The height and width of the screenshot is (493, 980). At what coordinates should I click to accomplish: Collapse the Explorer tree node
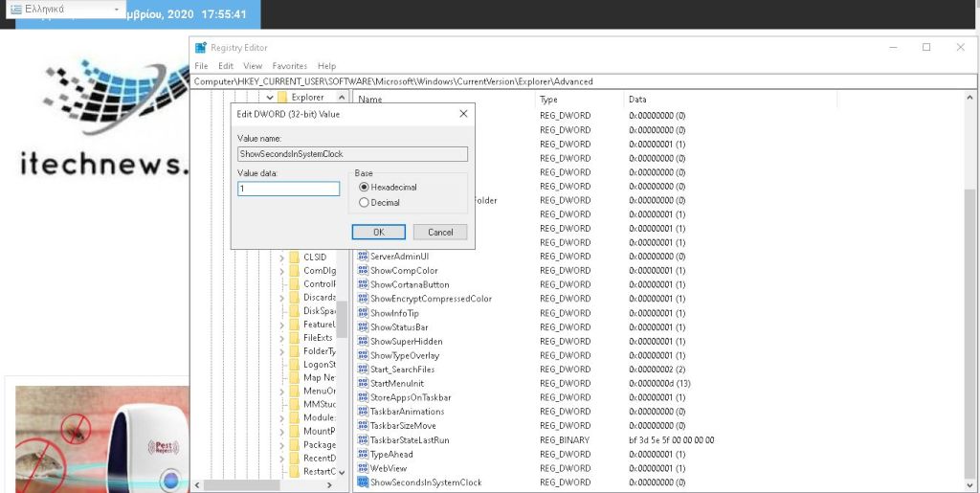[269, 98]
